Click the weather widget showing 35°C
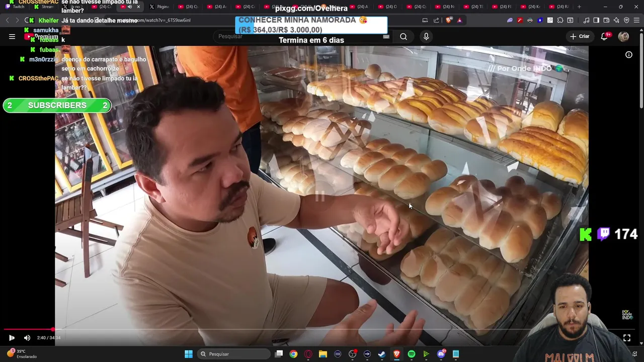The height and width of the screenshot is (362, 644). [x=23, y=354]
